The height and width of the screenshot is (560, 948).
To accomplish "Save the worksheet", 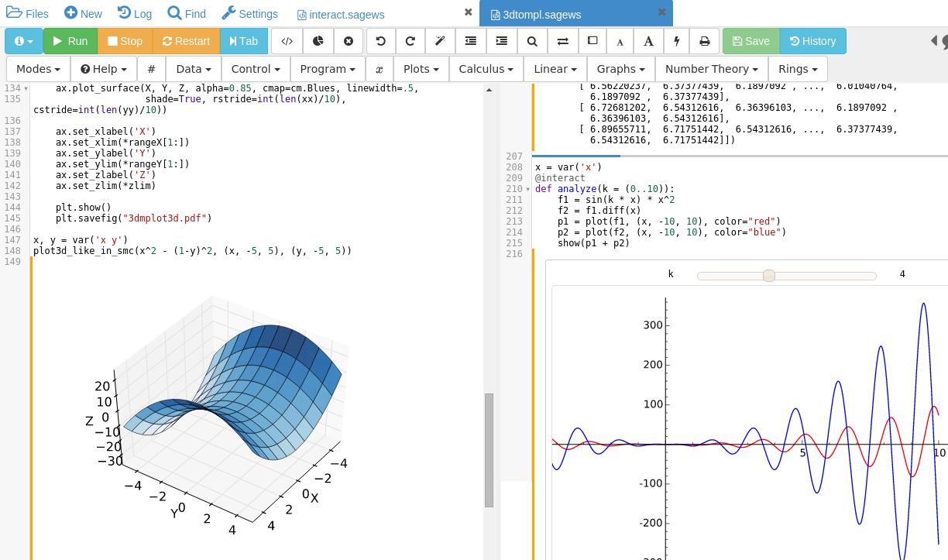I will pyautogui.click(x=751, y=41).
